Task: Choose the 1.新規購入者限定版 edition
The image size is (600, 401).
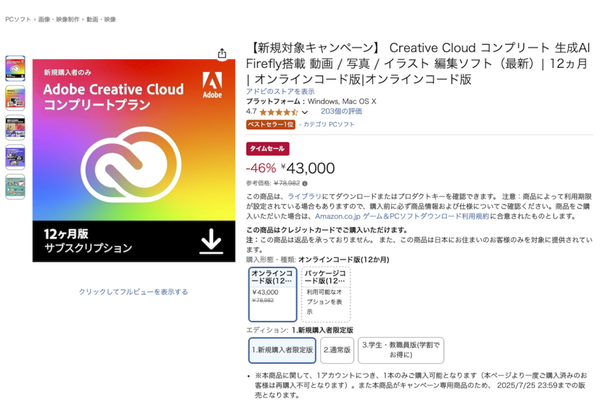Action: [x=282, y=350]
